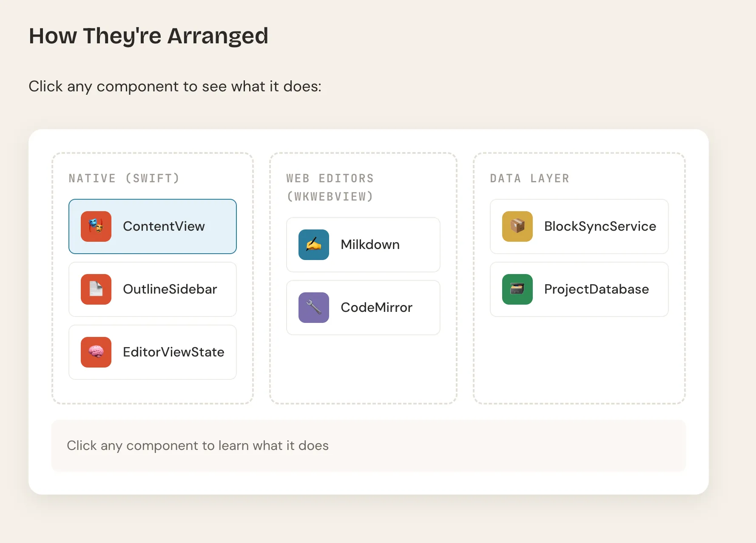Click the file cabinet icon for ProjectDatabase
Screen dimensions: 756x543
[x=517, y=289]
